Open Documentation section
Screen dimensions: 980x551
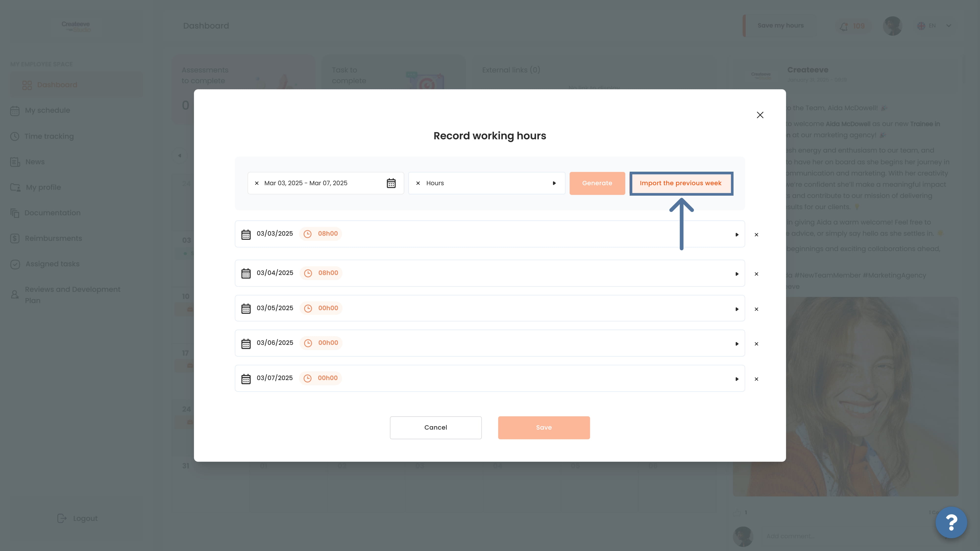[45, 213]
